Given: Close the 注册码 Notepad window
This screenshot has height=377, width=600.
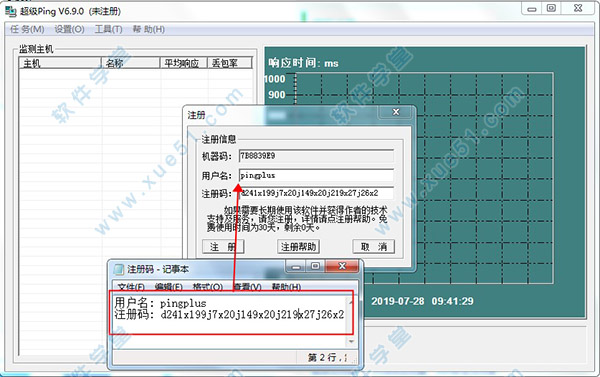Looking at the screenshot, I should [342, 266].
